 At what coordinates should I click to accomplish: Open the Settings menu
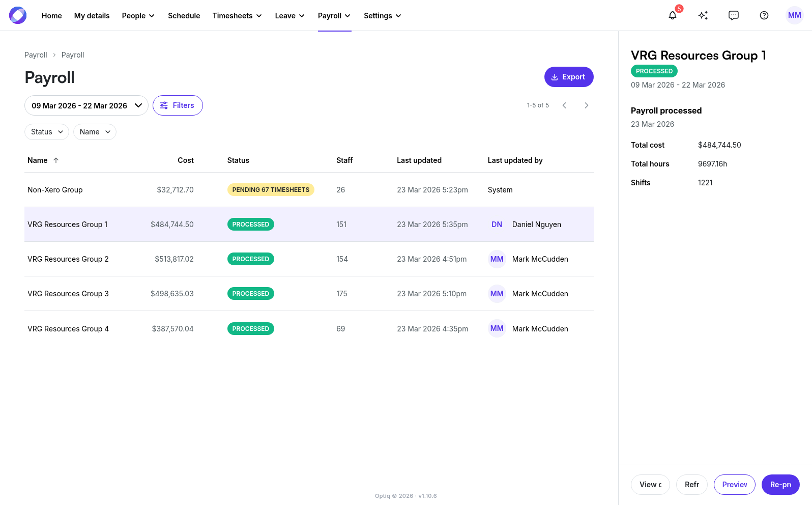[382, 16]
